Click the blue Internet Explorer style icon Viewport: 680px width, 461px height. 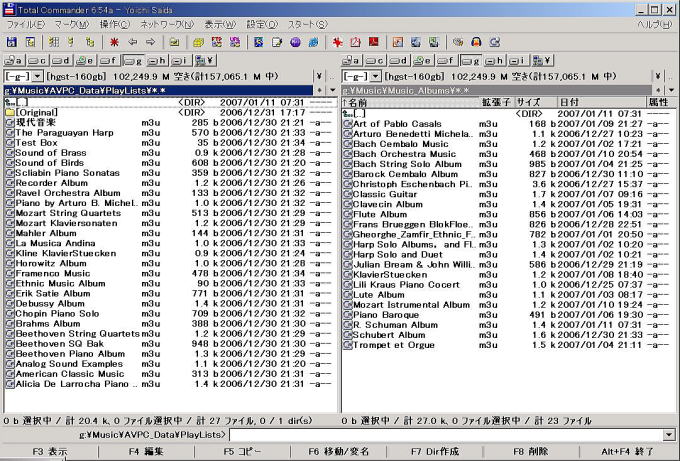click(313, 42)
